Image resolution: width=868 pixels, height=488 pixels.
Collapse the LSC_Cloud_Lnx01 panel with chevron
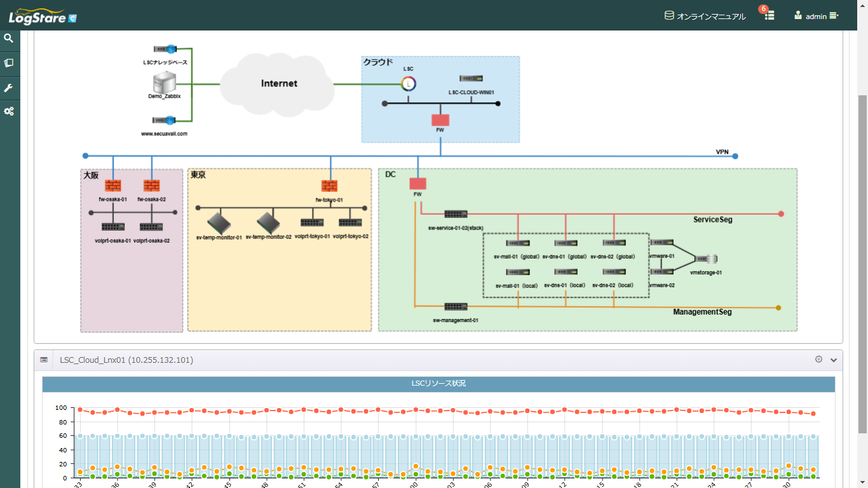coord(834,360)
